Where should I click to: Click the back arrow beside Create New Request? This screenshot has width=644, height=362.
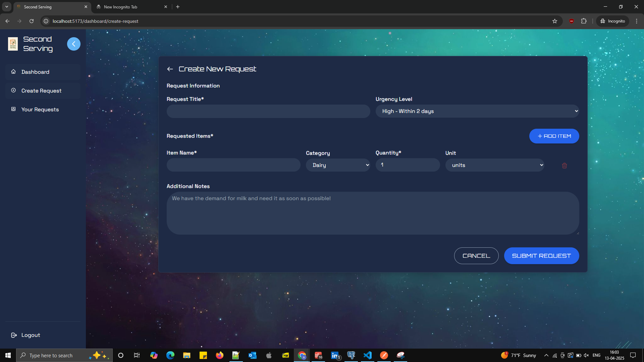[x=170, y=69]
